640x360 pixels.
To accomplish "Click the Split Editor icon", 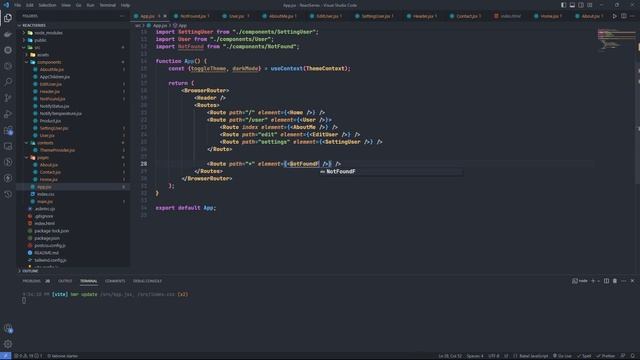I will pos(624,16).
